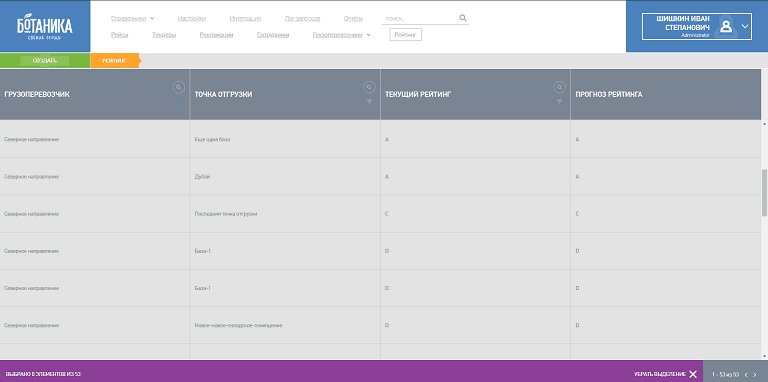Click Северное направление in Дубай row
Viewport: 768px width, 382px height.
tap(32, 176)
